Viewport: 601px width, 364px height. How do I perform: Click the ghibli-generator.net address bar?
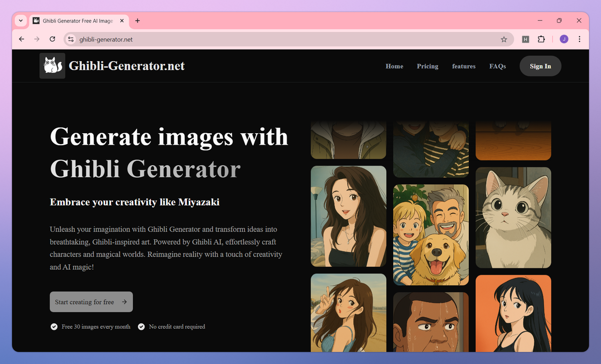click(288, 39)
